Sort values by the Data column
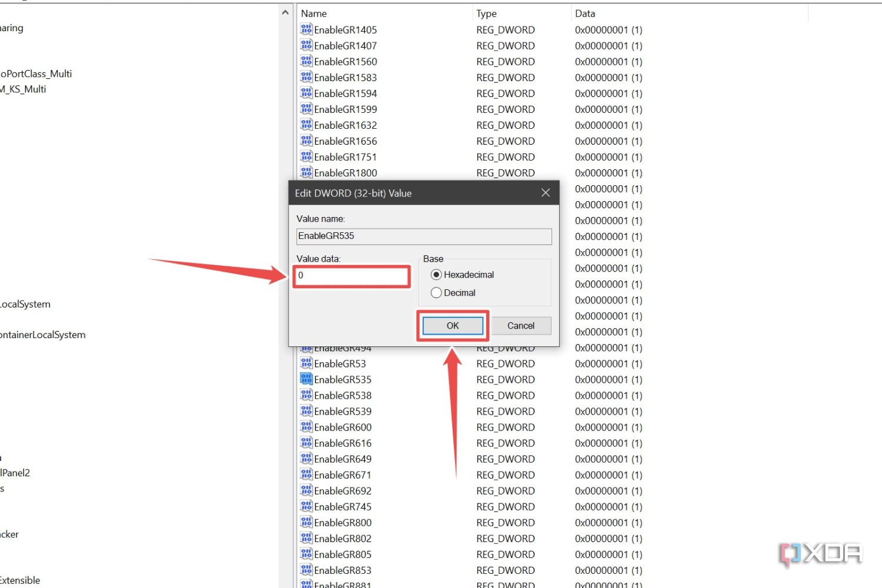 (585, 13)
